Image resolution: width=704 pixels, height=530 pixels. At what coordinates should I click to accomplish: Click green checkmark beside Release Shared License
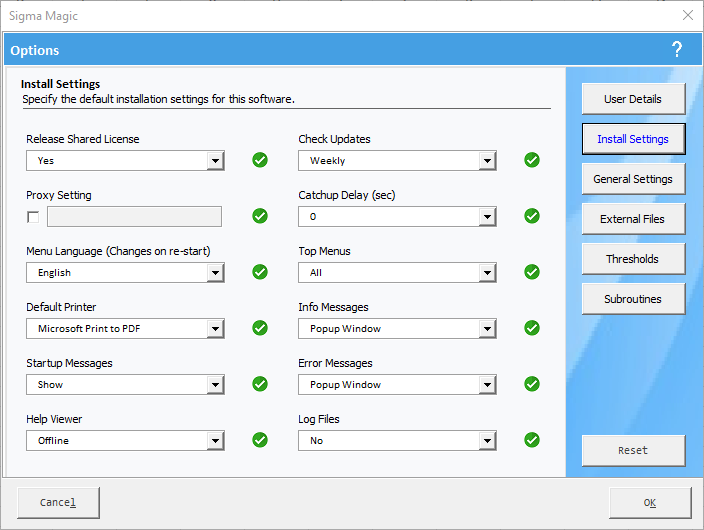click(x=260, y=160)
